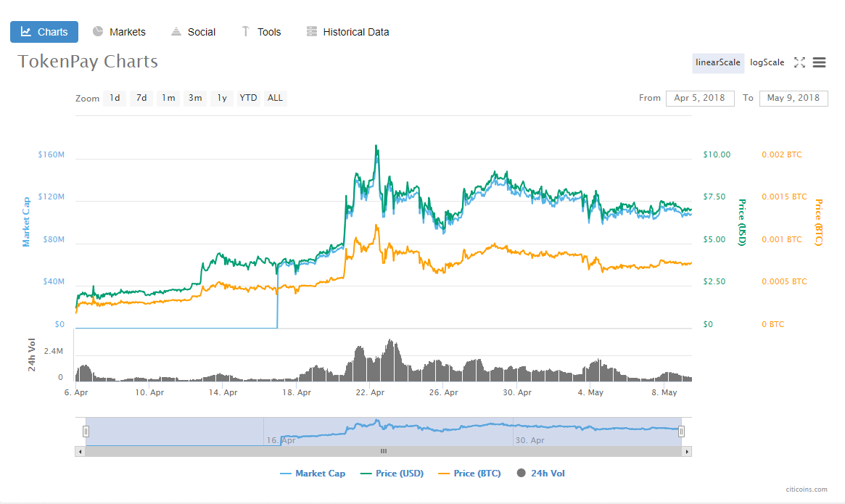
Task: Click the citicoins.com credit link
Action: (807, 489)
